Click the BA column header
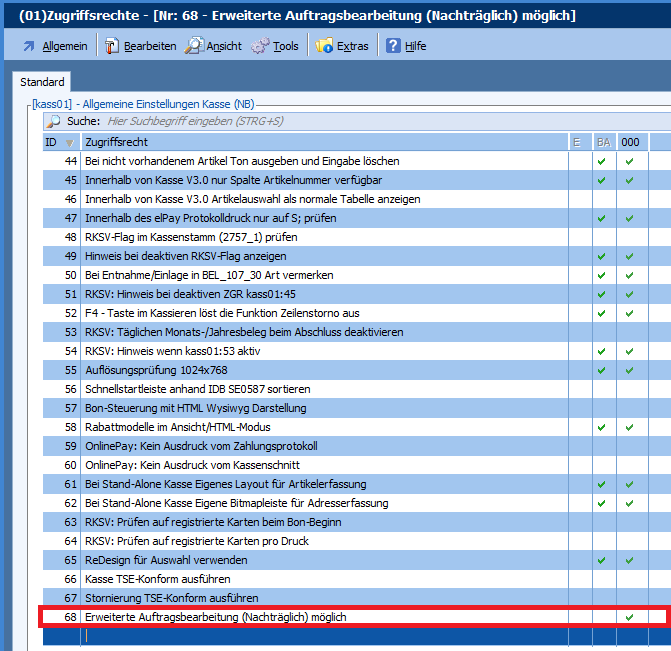The width and height of the screenshot is (671, 651). (x=603, y=142)
